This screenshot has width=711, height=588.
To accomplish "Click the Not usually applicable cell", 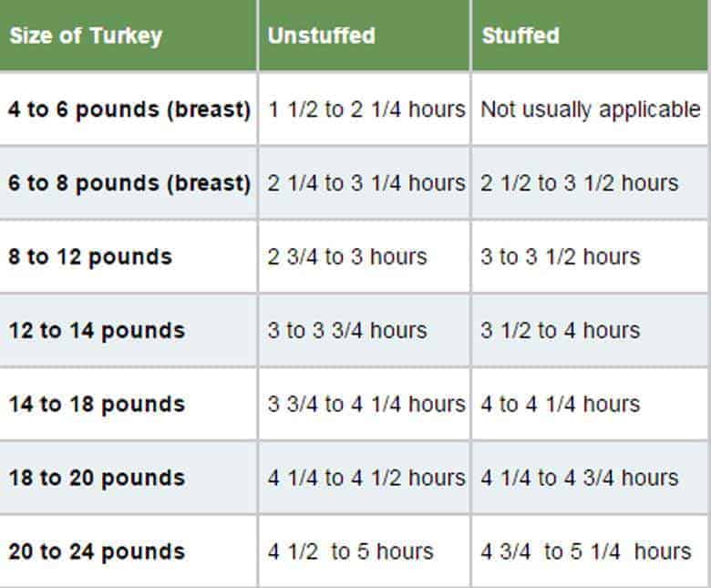I will pos(590,109).
